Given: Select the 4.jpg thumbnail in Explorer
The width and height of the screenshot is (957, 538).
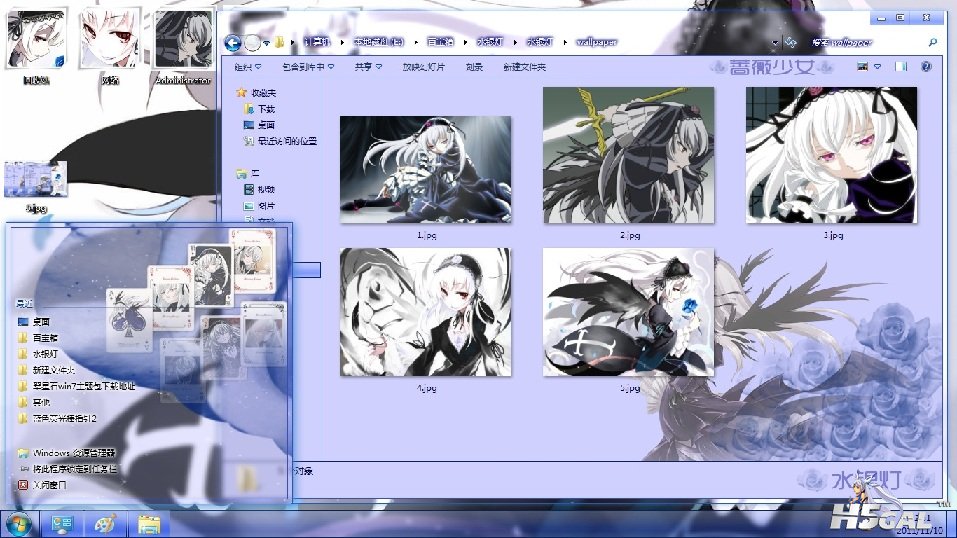Looking at the screenshot, I should point(425,312).
